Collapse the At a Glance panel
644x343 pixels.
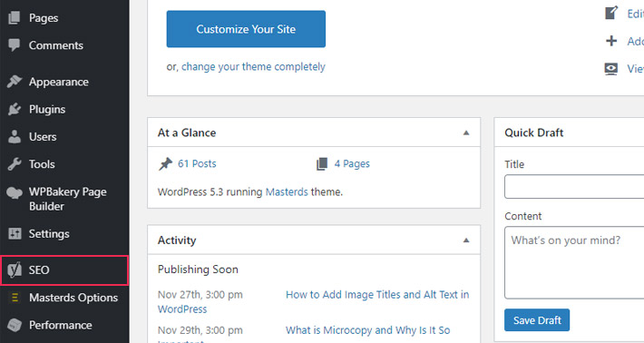[x=465, y=132]
